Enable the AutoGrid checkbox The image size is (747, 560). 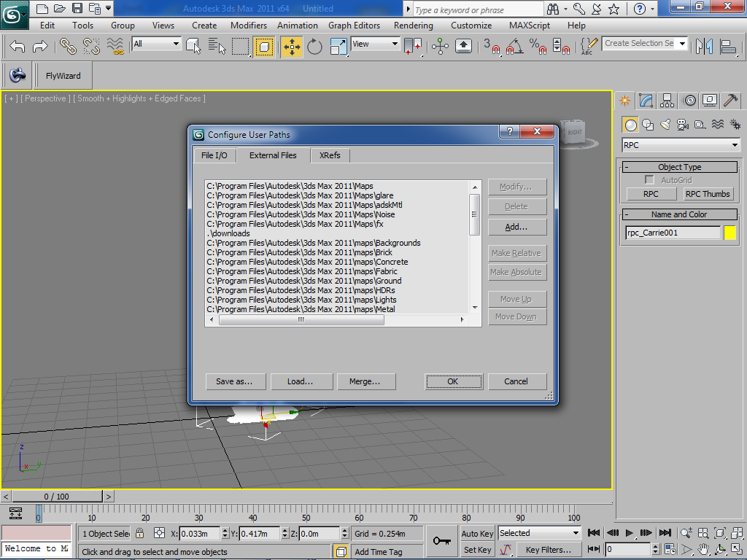649,179
